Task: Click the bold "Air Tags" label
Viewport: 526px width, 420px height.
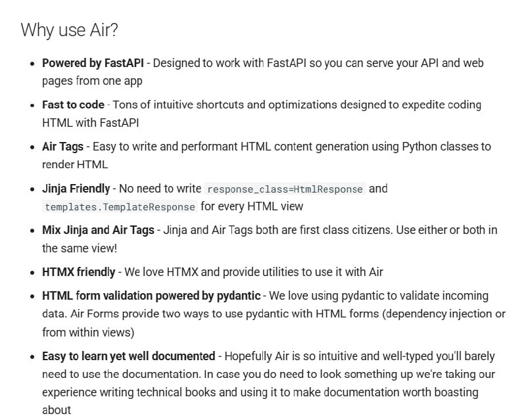Action: 62,147
